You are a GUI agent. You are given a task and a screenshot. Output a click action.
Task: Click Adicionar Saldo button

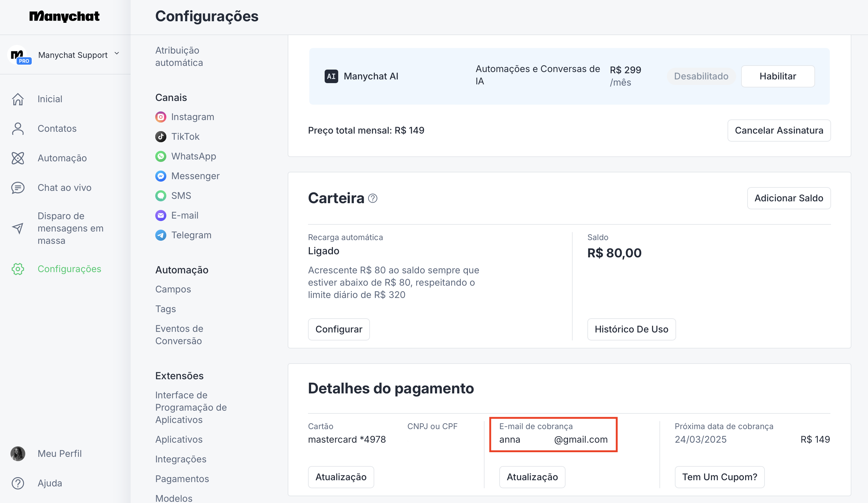coord(789,198)
